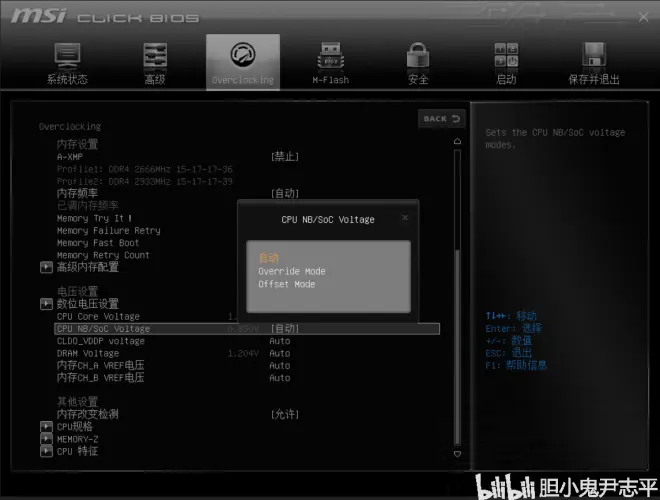Screen dimensions: 660x500
Task: Expand CPU 特征 submenu arrow
Action: tap(46, 451)
